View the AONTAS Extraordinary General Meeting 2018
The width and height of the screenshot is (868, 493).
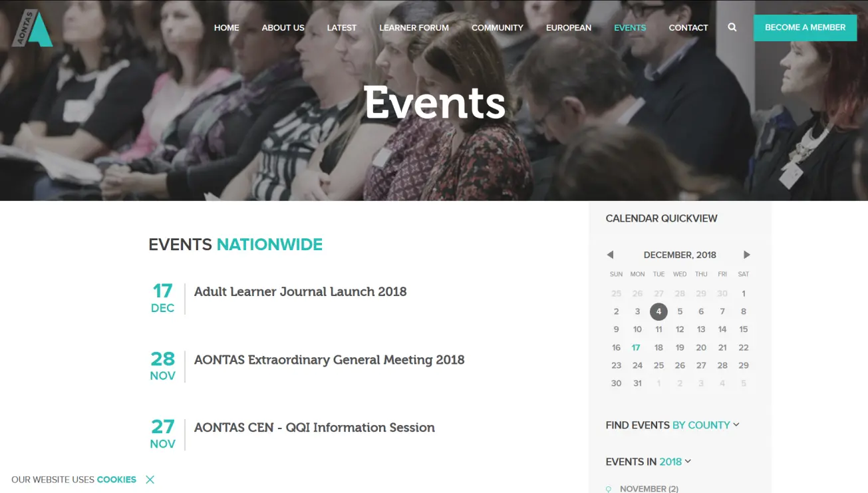[329, 359]
